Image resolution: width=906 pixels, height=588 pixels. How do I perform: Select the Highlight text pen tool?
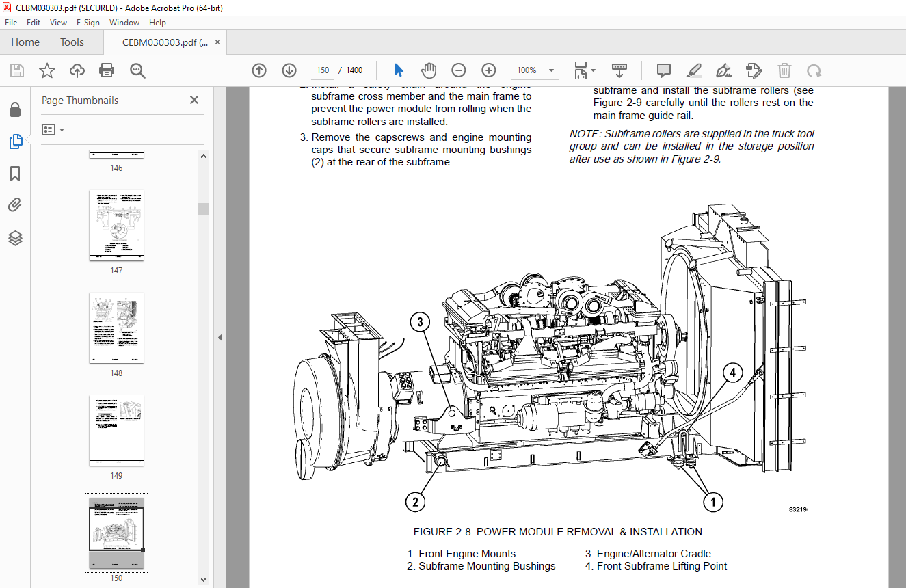pos(693,70)
